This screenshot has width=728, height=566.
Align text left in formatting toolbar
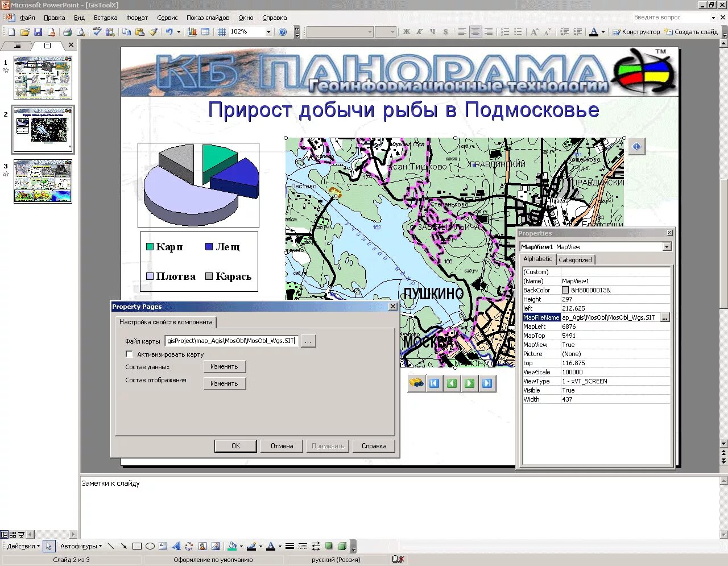[x=462, y=32]
